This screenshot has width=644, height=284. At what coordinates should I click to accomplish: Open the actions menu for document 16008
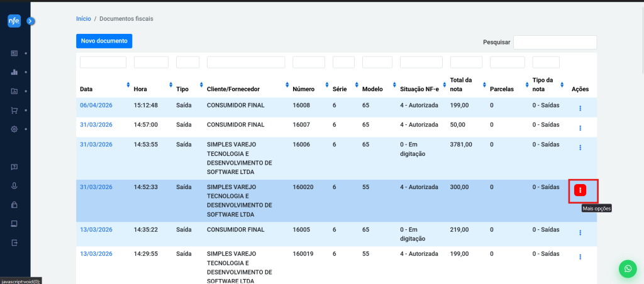580,108
